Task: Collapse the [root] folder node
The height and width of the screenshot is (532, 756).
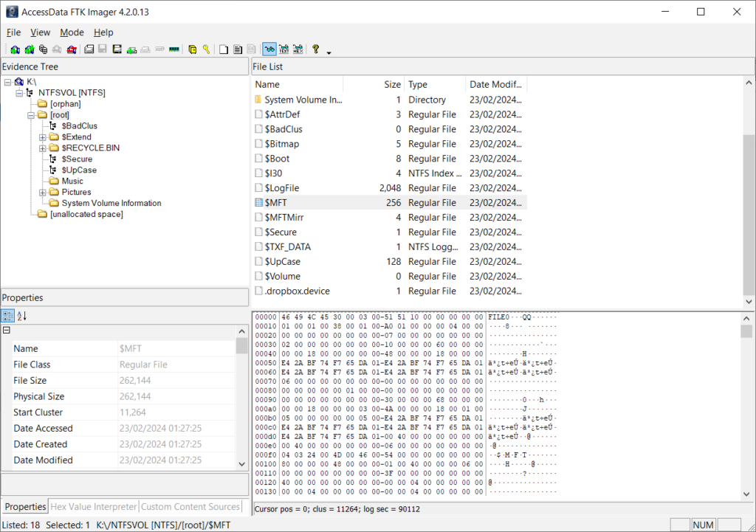Action: (x=31, y=115)
